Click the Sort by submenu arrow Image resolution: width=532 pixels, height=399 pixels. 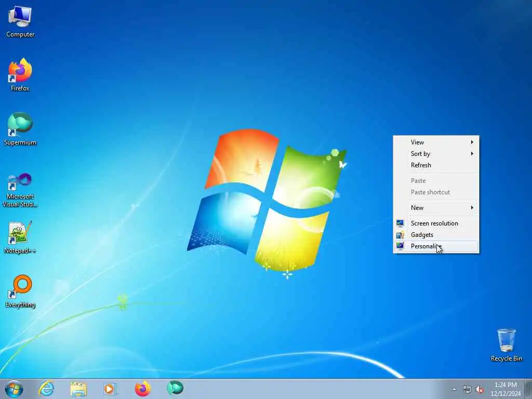point(472,154)
